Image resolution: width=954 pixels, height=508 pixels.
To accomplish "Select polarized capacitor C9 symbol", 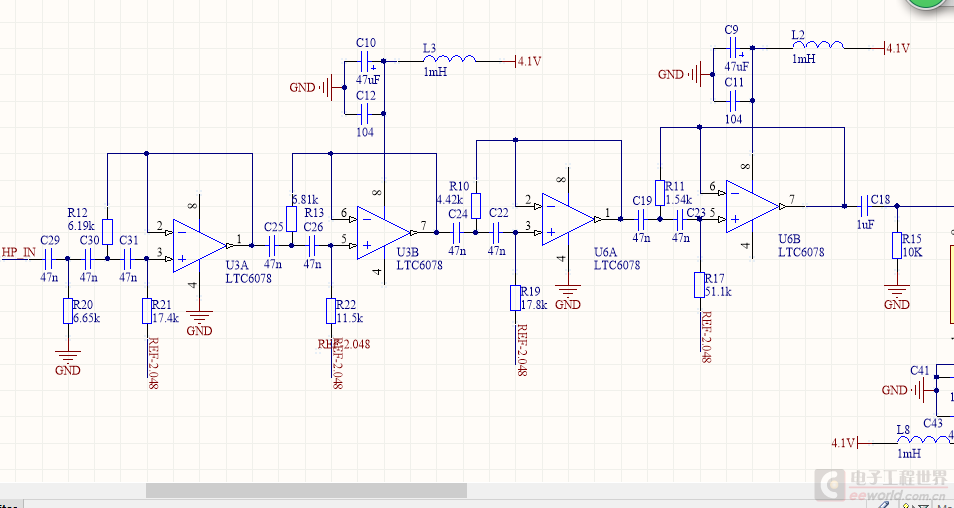I will click(733, 47).
